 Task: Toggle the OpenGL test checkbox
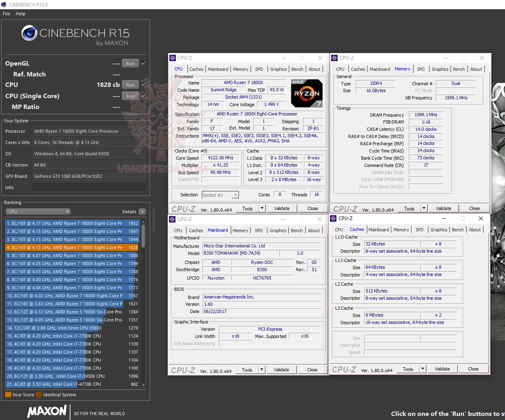144,63
